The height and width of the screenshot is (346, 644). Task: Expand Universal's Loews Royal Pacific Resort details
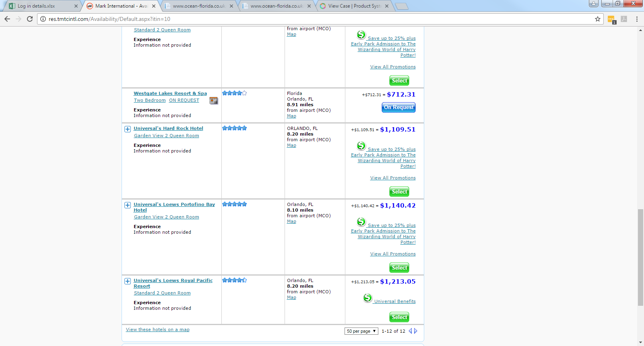[128, 281]
